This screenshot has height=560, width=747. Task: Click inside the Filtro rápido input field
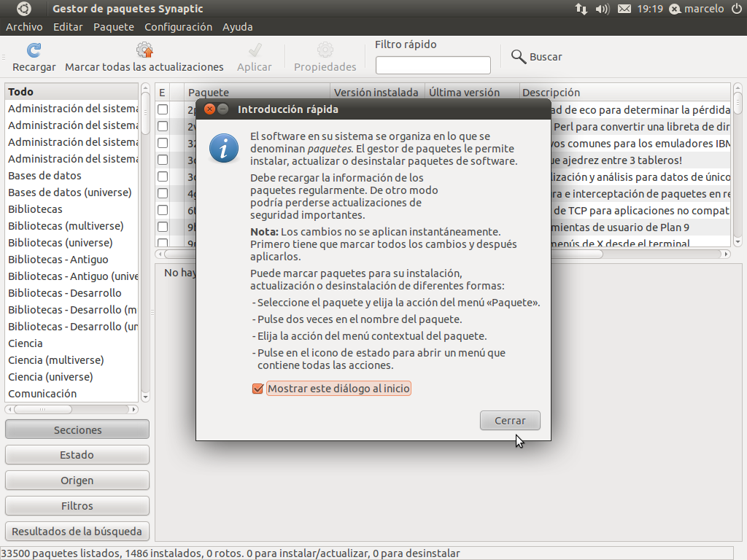coord(433,64)
